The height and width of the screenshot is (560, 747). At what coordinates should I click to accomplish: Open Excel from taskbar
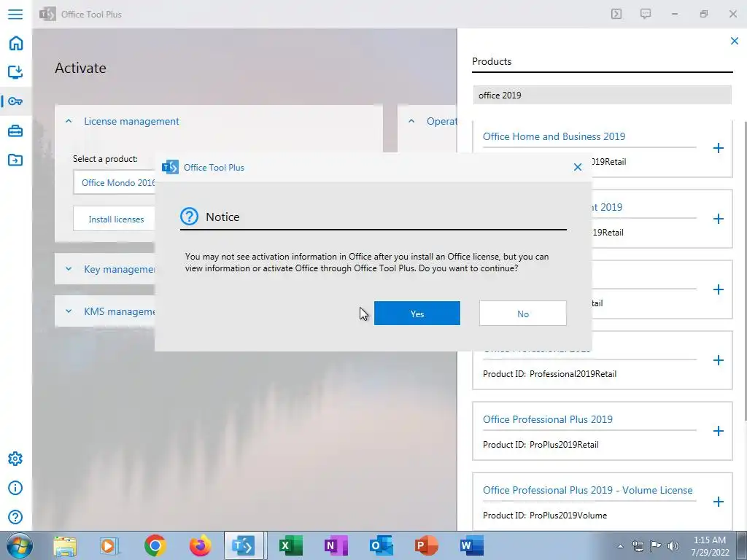[x=290, y=545]
